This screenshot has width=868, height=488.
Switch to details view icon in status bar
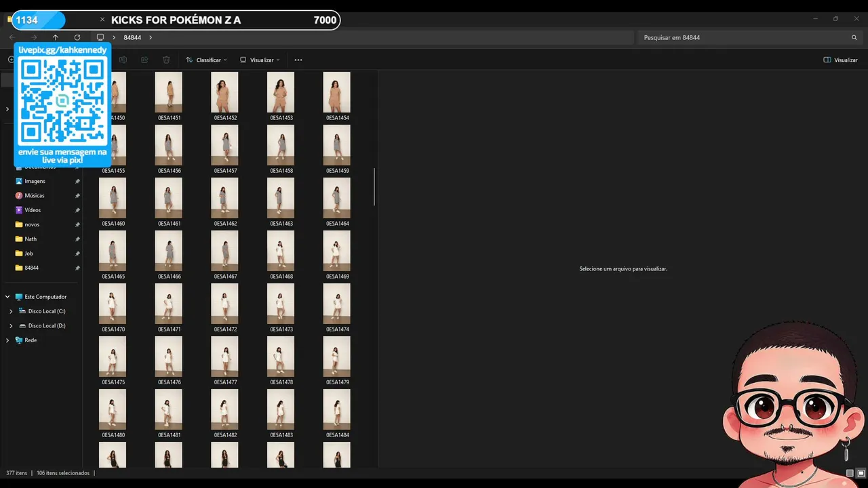tap(850, 473)
